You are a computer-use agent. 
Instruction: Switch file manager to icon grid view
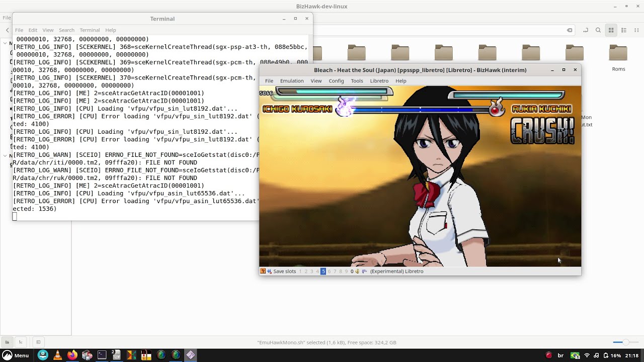(611, 30)
